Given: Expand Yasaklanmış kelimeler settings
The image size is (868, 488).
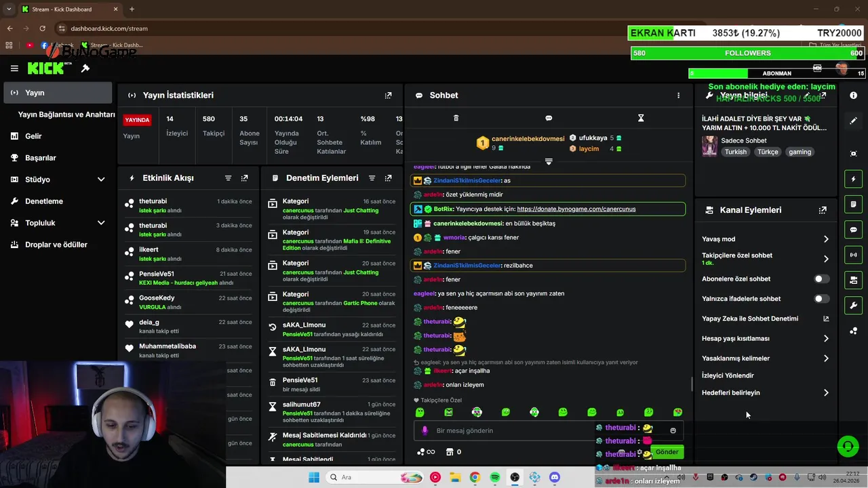Looking at the screenshot, I should coord(826,358).
